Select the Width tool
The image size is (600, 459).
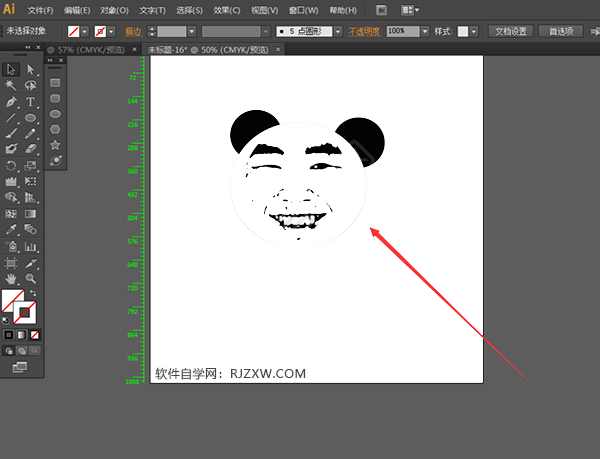(x=11, y=181)
